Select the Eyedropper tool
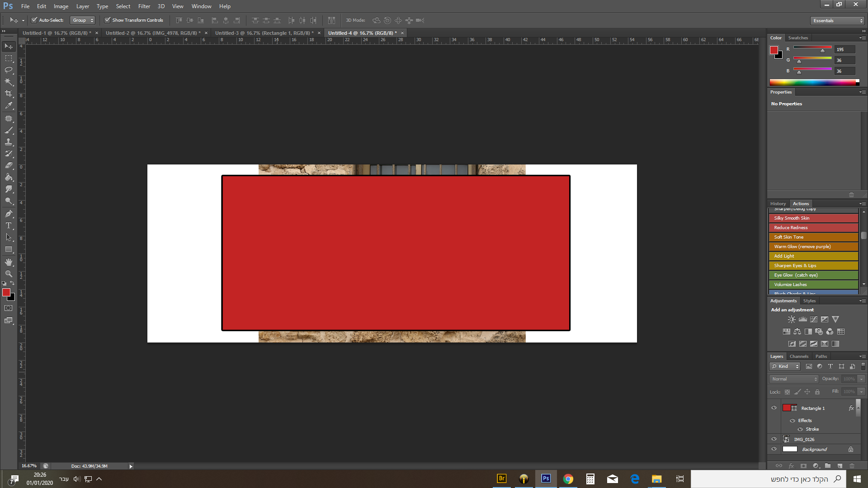 tap(8, 105)
